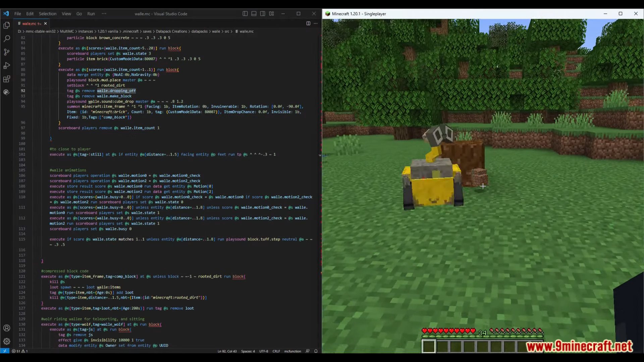Open the Explorer view in activity bar
The width and height of the screenshot is (644, 362).
coord(6,25)
